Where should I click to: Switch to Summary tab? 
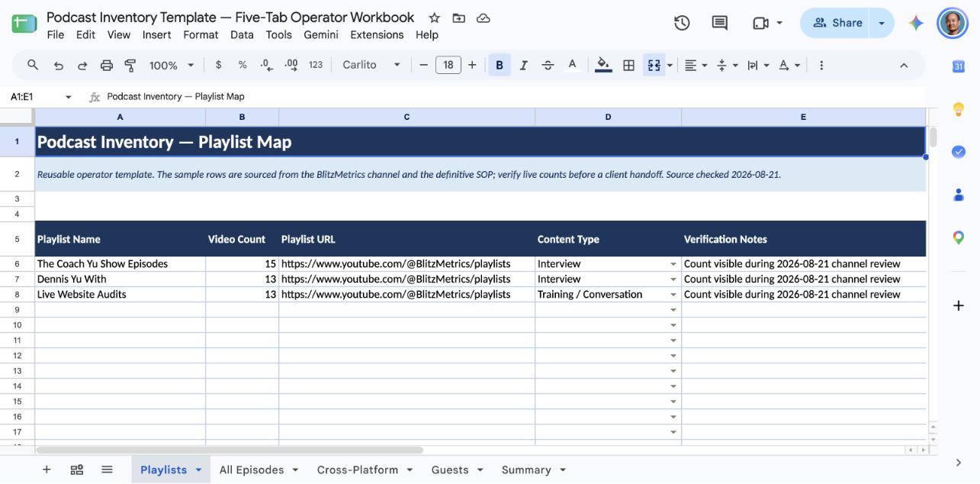pyautogui.click(x=526, y=469)
